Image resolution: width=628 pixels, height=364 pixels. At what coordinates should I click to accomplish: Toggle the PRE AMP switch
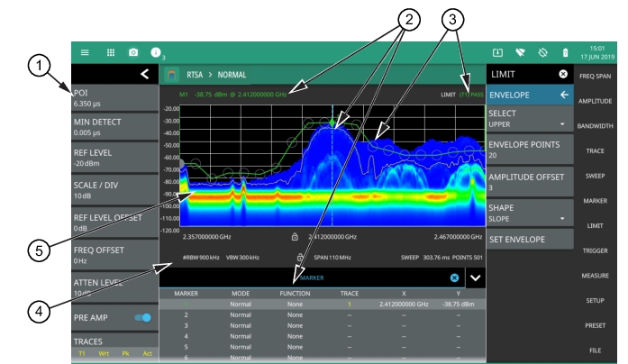tap(143, 317)
